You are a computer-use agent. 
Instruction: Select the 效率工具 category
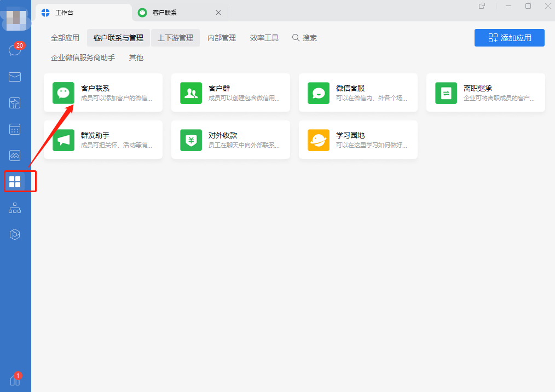pyautogui.click(x=264, y=38)
